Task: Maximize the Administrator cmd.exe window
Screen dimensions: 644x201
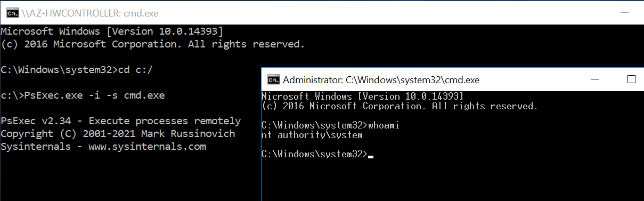Action: pyautogui.click(x=632, y=80)
